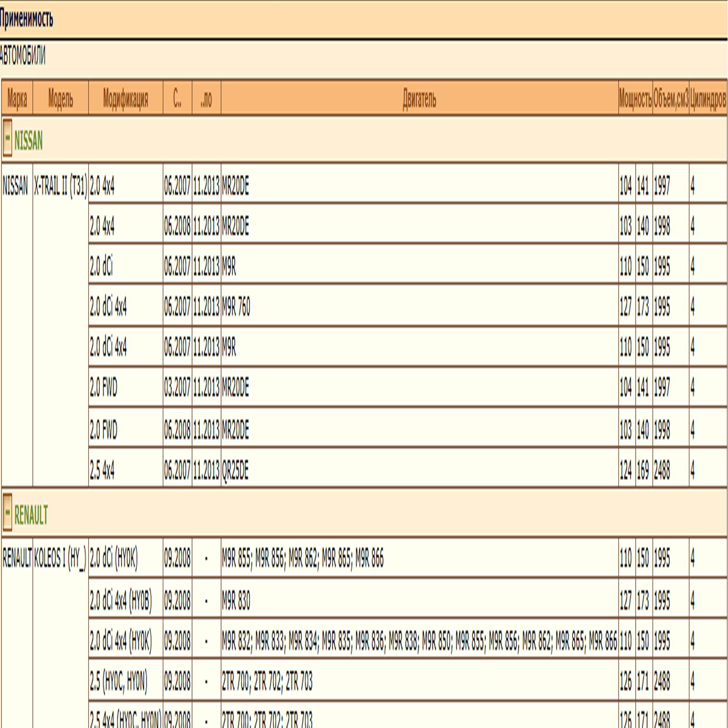The height and width of the screenshot is (728, 728).
Task: Sort by the Марка column header
Action: tap(17, 98)
